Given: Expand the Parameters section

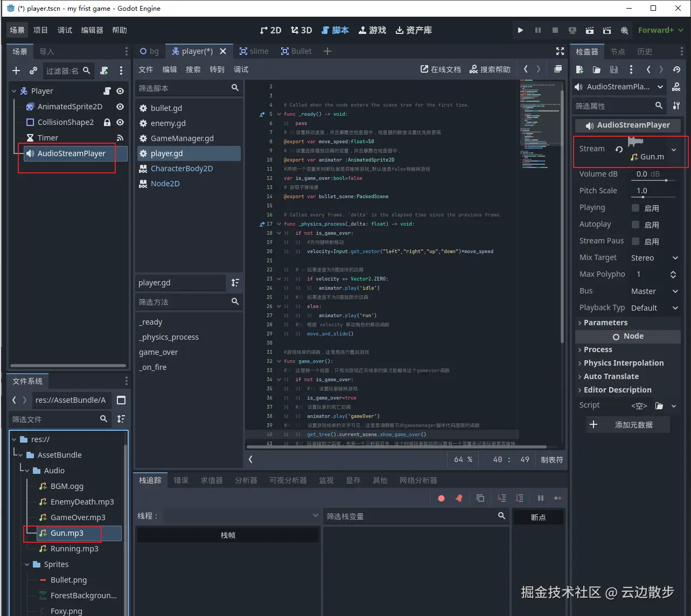Looking at the screenshot, I should (628, 323).
